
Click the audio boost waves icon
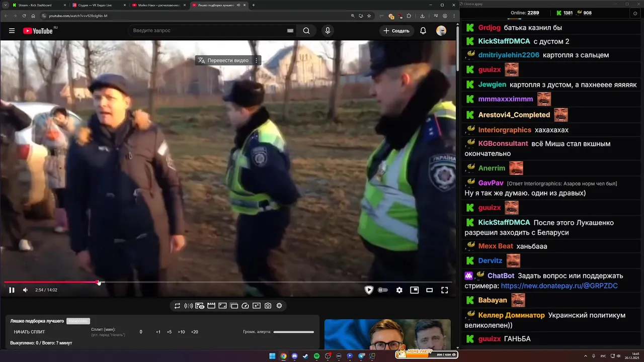(189, 306)
